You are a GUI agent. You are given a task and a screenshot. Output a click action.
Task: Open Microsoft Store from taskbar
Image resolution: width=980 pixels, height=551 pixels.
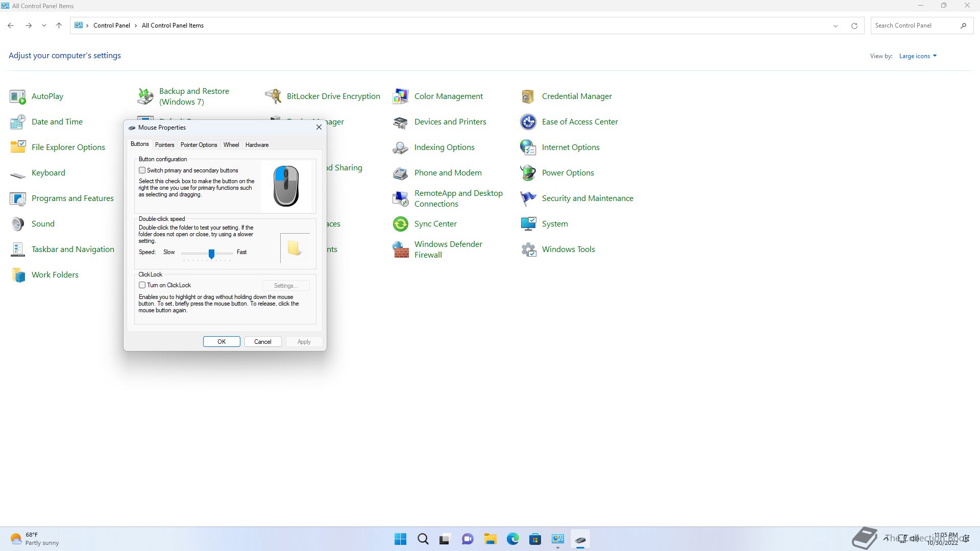(x=535, y=539)
